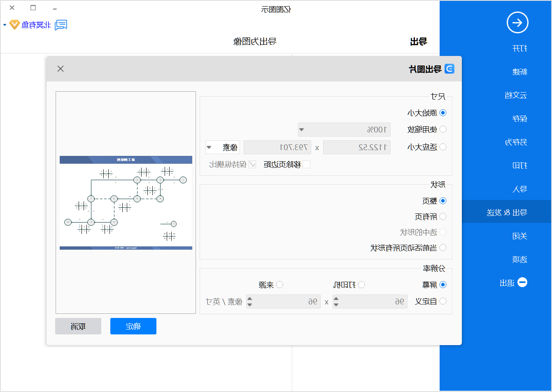Viewport: 552px width, 392px height.
Task: Open 选项 in the sidebar
Action: pyautogui.click(x=520, y=260)
